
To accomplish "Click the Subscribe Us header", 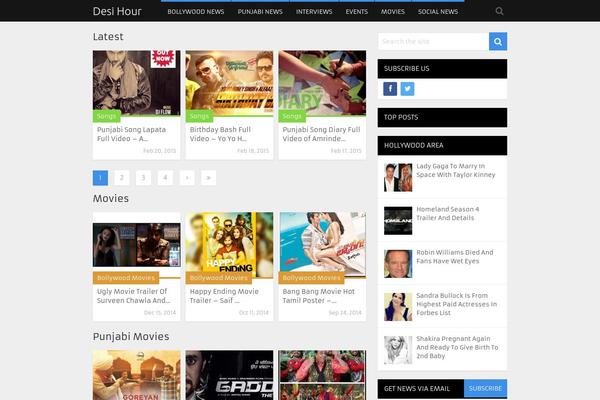I will tap(442, 69).
